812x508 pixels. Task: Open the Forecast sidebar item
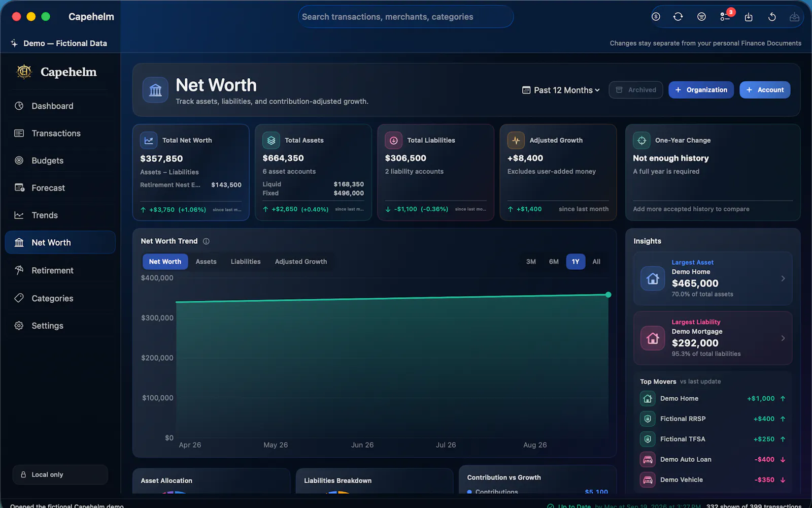(x=60, y=188)
